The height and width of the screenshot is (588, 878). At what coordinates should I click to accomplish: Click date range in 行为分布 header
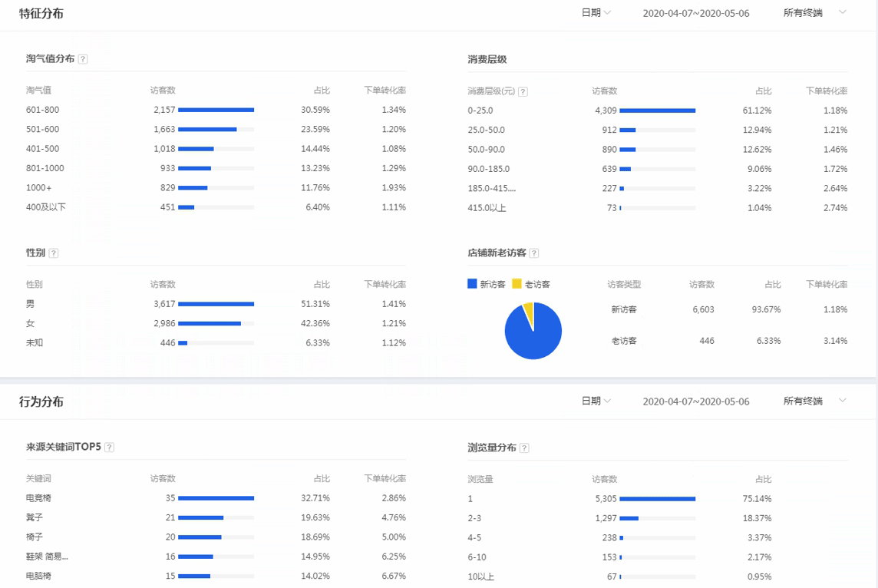[695, 402]
